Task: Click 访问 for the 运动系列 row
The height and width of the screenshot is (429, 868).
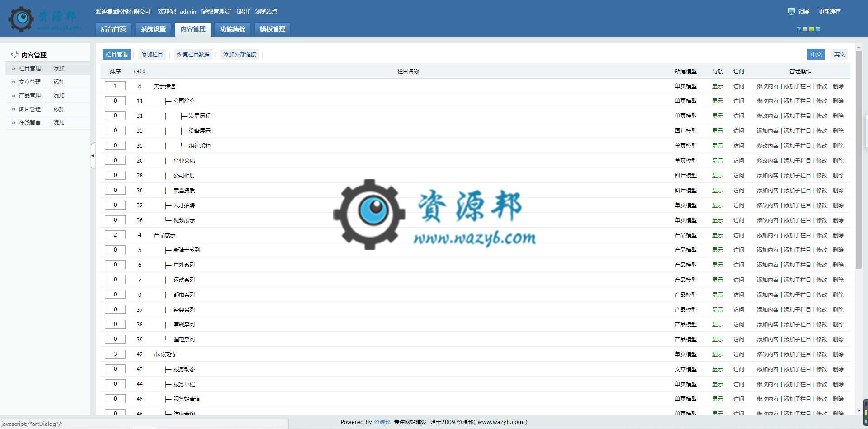Action: tap(739, 280)
